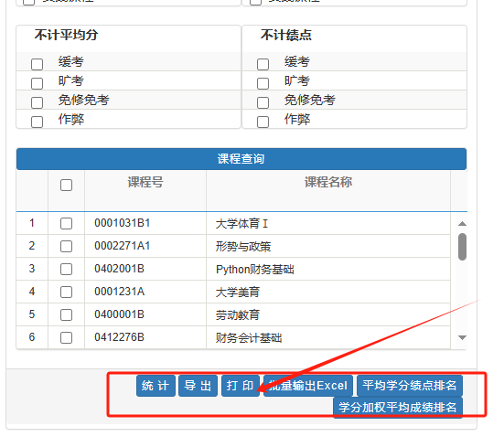Click the 课程名称 column header
504x447 pixels.
click(x=328, y=182)
